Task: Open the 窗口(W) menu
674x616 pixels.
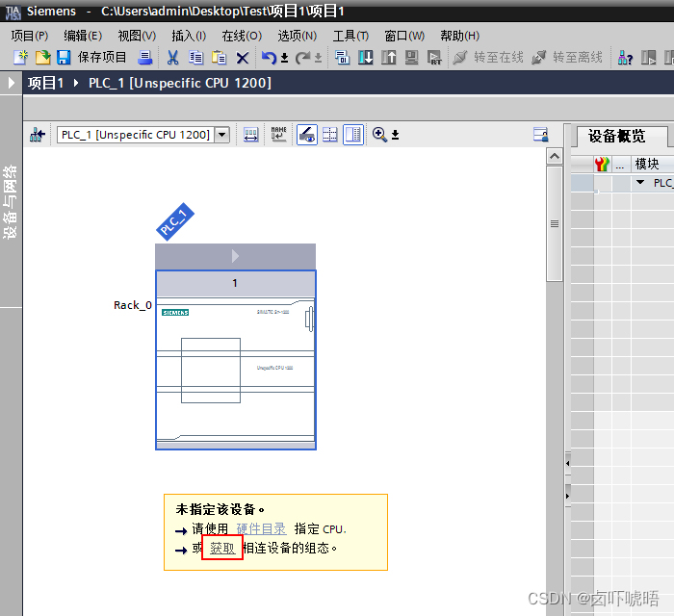Action: (404, 36)
